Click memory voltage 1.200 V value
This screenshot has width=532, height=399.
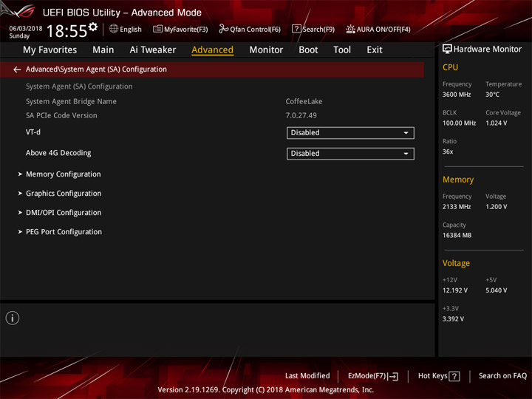(x=497, y=207)
